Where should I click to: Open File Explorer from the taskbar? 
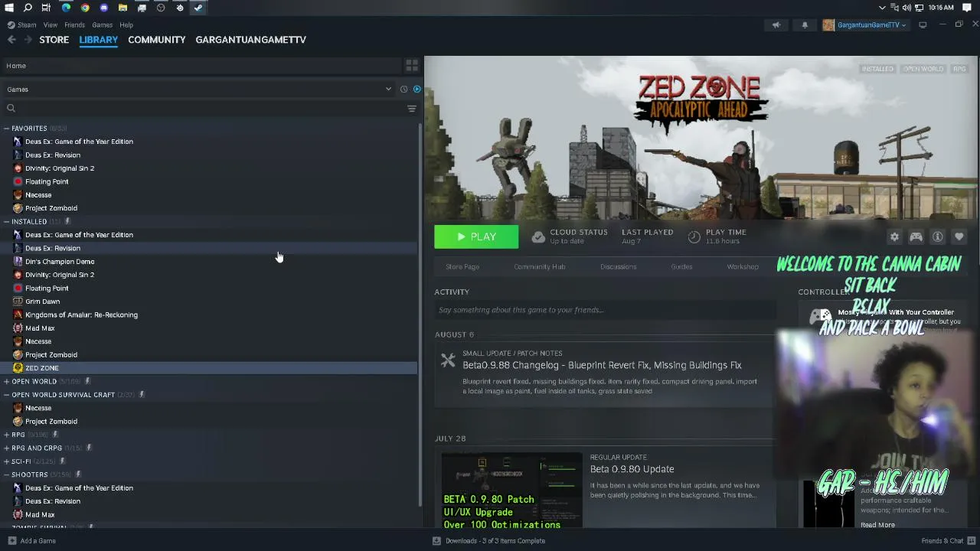[x=122, y=8]
